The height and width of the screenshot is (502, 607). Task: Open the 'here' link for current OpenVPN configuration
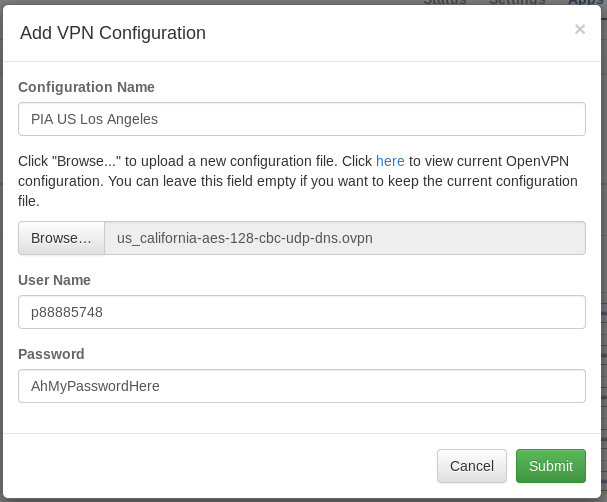pyautogui.click(x=390, y=160)
